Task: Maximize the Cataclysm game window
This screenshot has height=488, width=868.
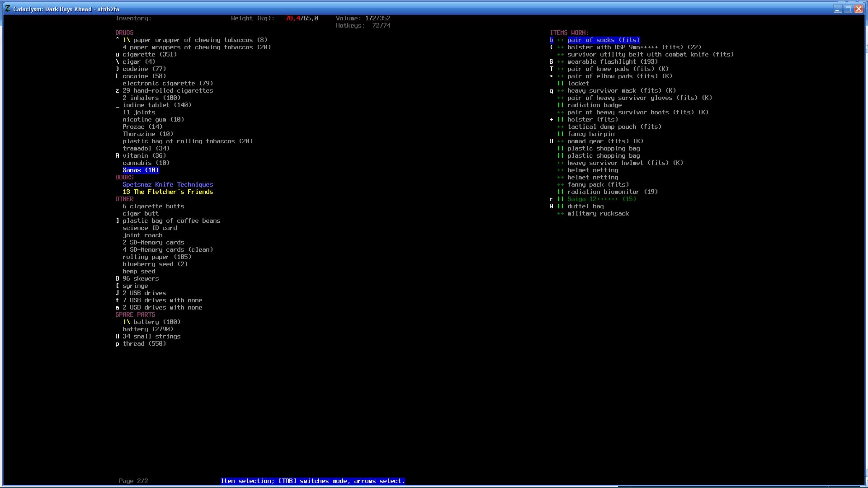Action: 848,9
